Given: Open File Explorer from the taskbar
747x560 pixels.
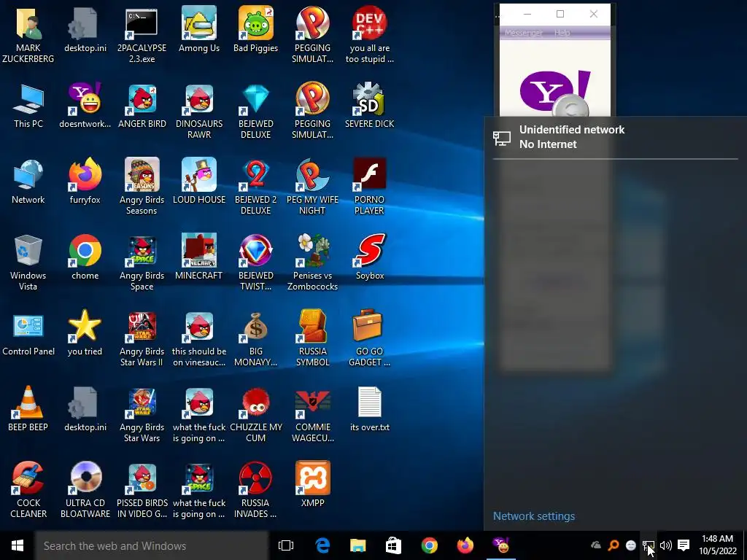Looking at the screenshot, I should (357, 545).
